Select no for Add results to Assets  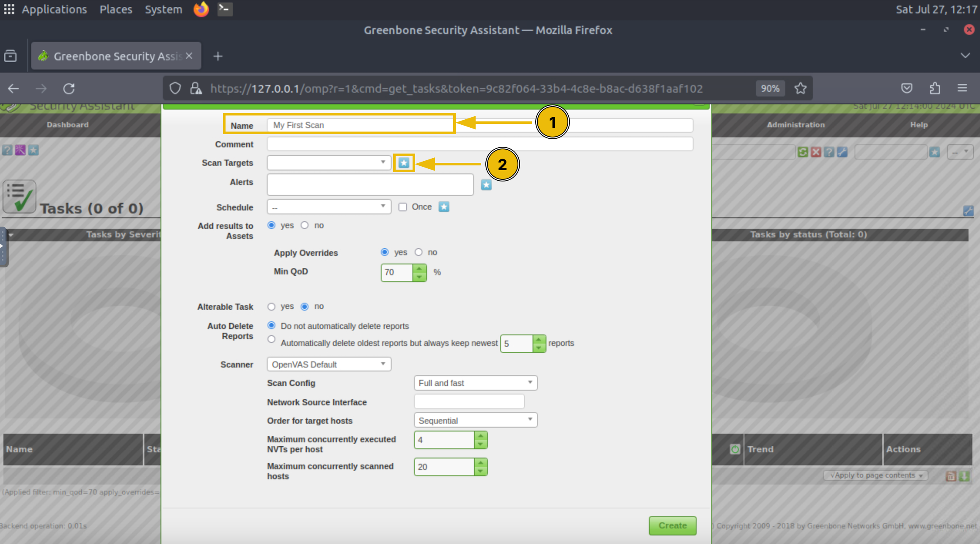click(305, 225)
